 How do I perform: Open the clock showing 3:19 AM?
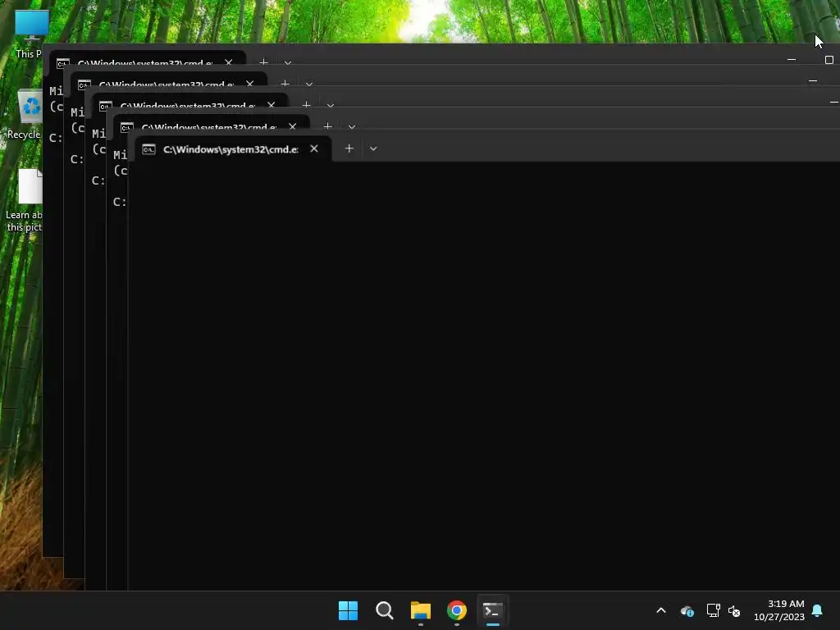(x=779, y=610)
